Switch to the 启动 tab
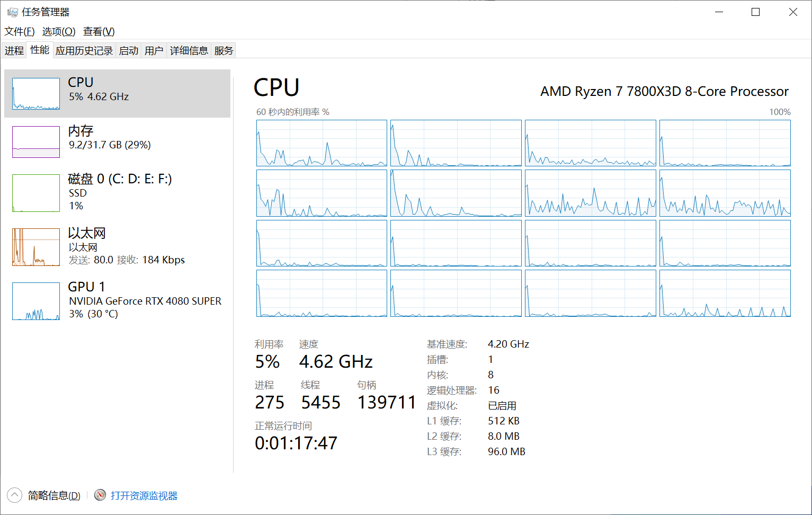The image size is (812, 515). pyautogui.click(x=129, y=50)
